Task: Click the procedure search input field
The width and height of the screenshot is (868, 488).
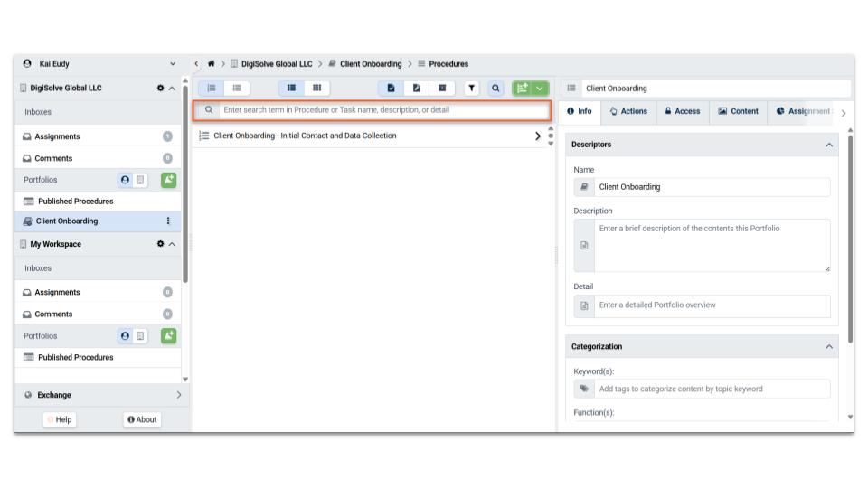Action: pyautogui.click(x=383, y=110)
